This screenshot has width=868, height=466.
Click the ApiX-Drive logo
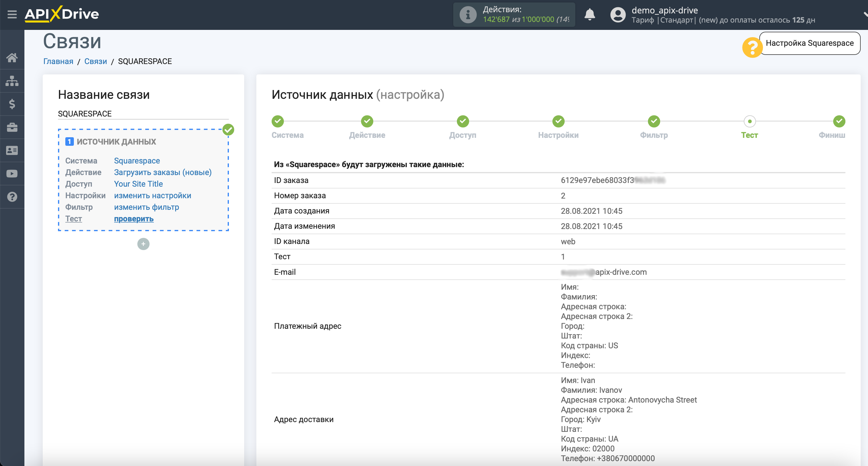(62, 14)
